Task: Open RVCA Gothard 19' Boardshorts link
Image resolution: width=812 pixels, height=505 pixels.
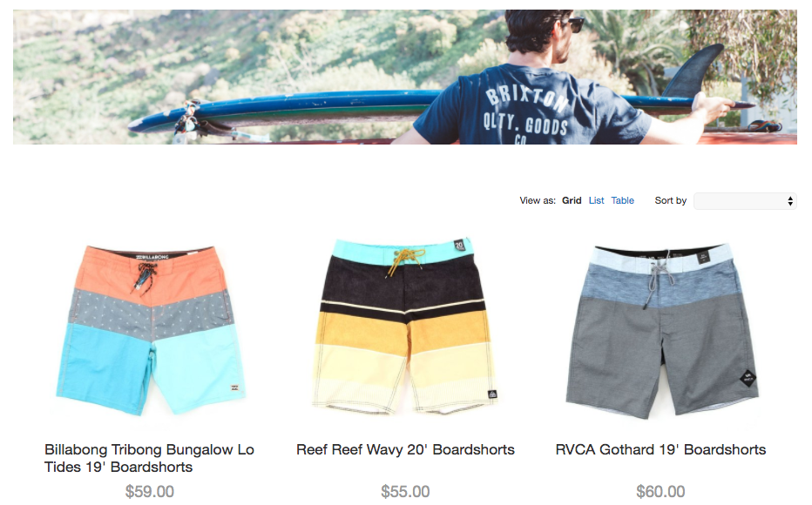Action: pos(660,449)
